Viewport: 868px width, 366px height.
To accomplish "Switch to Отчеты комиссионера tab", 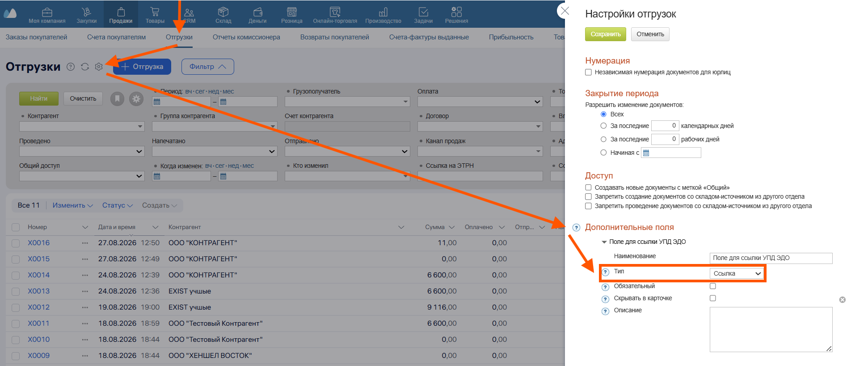I will tap(246, 37).
